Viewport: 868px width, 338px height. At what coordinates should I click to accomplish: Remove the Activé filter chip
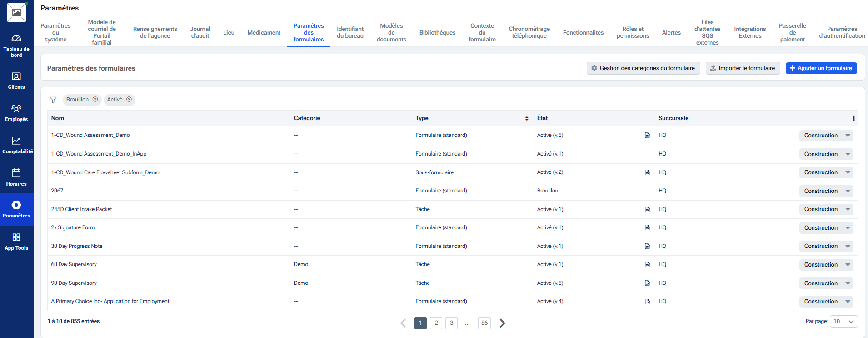coord(129,100)
